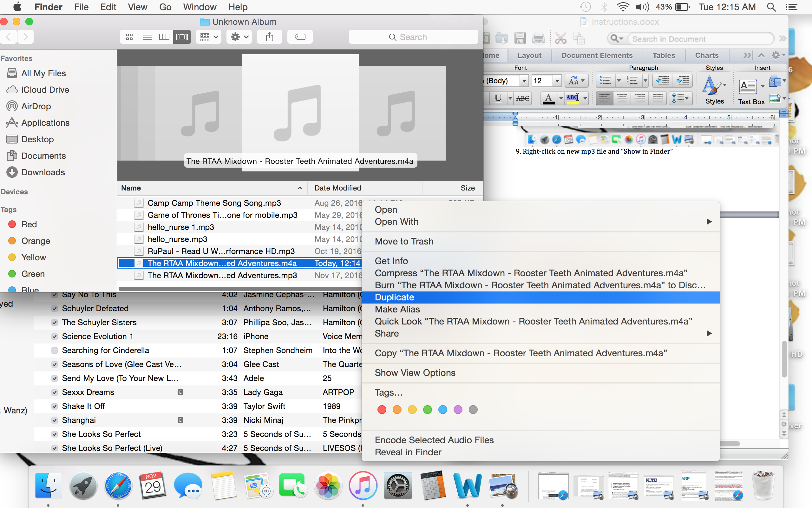Switch Finder to column view
The image size is (812, 508).
tap(164, 37)
